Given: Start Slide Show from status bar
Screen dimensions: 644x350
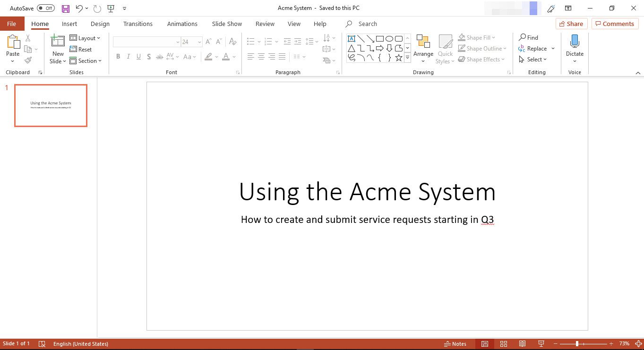Looking at the screenshot, I should 541,344.
